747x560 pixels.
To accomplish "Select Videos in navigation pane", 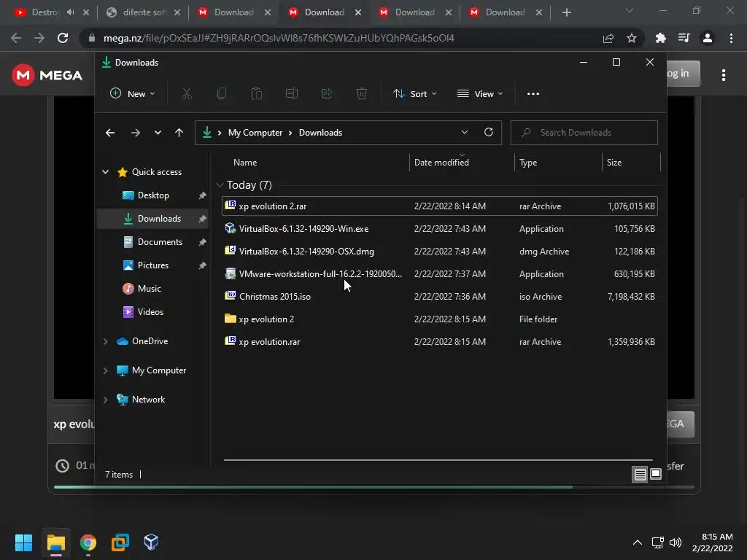I will point(153,312).
